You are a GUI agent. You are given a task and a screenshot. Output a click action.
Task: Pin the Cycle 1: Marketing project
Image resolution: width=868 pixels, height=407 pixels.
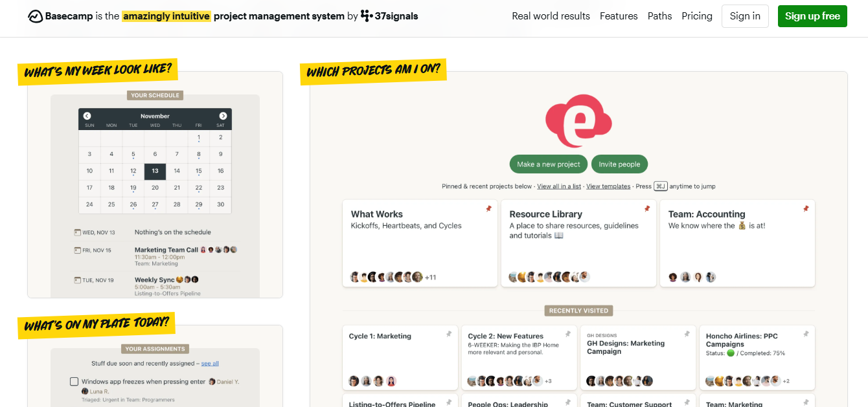pos(448,334)
